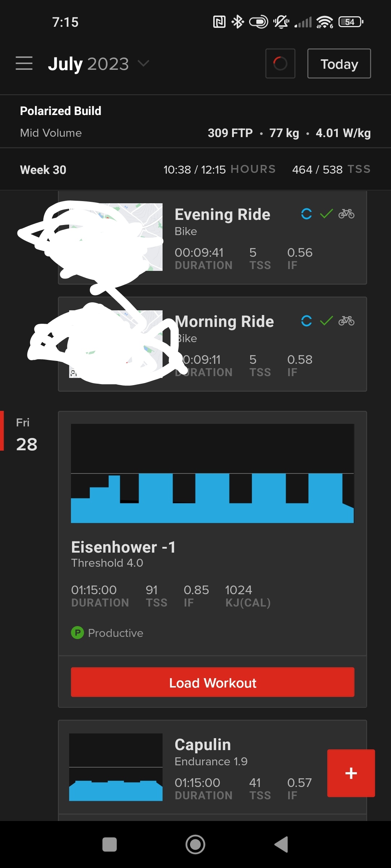391x868 pixels.
Task: Add an item with the red plus button
Action: click(351, 773)
